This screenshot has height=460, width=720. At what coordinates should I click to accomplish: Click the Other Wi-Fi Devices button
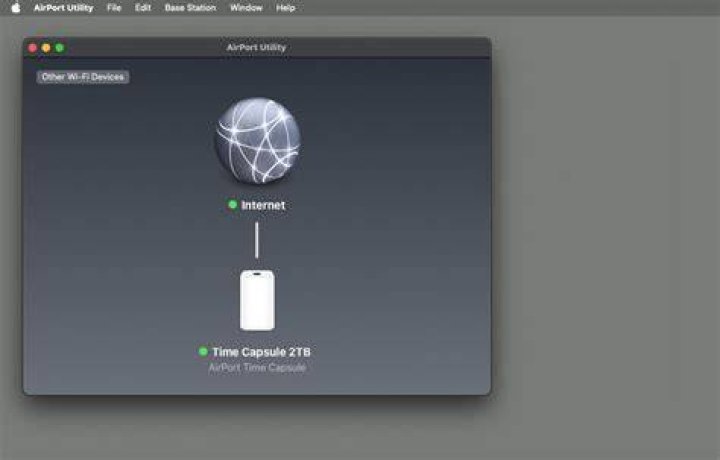83,77
